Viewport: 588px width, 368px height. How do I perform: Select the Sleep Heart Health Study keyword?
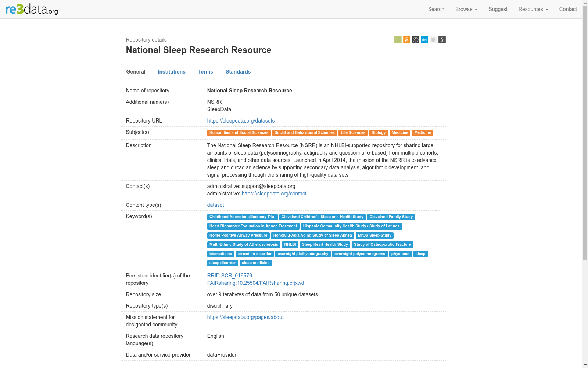pyautogui.click(x=325, y=245)
